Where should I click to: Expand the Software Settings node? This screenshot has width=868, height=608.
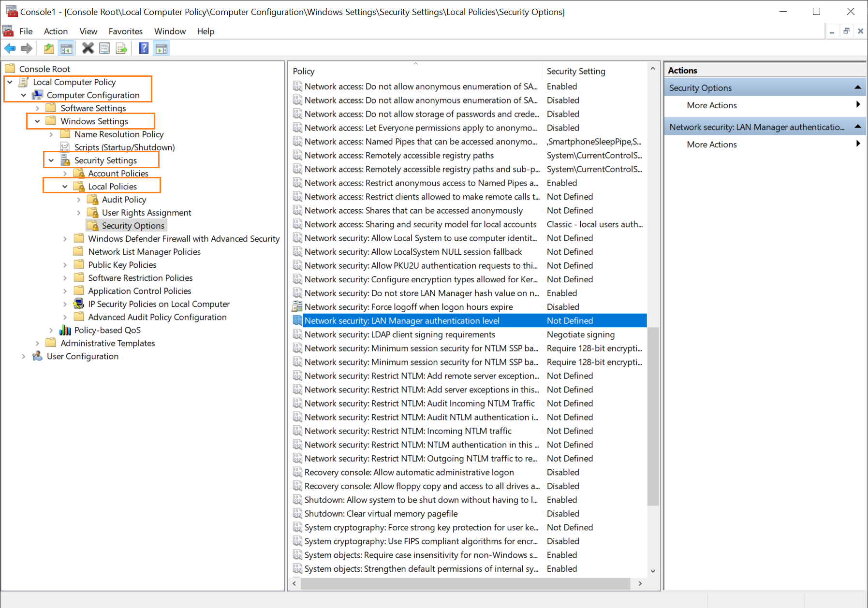(x=37, y=108)
